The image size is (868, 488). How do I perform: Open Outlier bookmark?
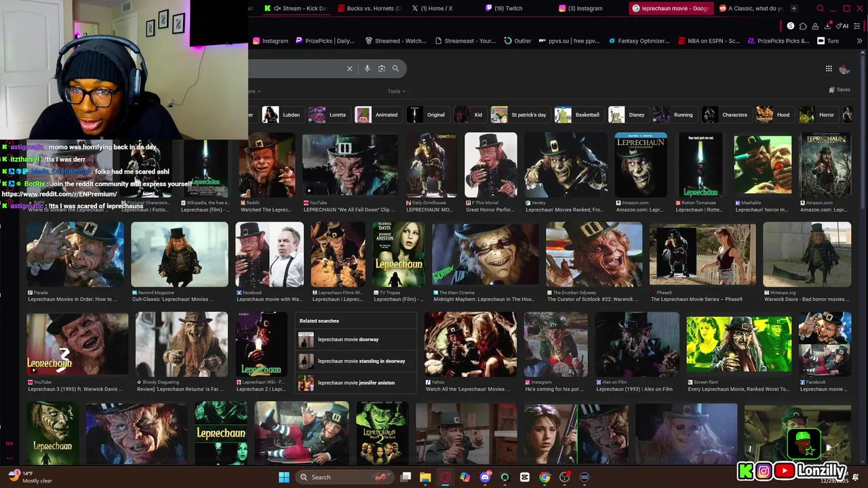pyautogui.click(x=518, y=41)
